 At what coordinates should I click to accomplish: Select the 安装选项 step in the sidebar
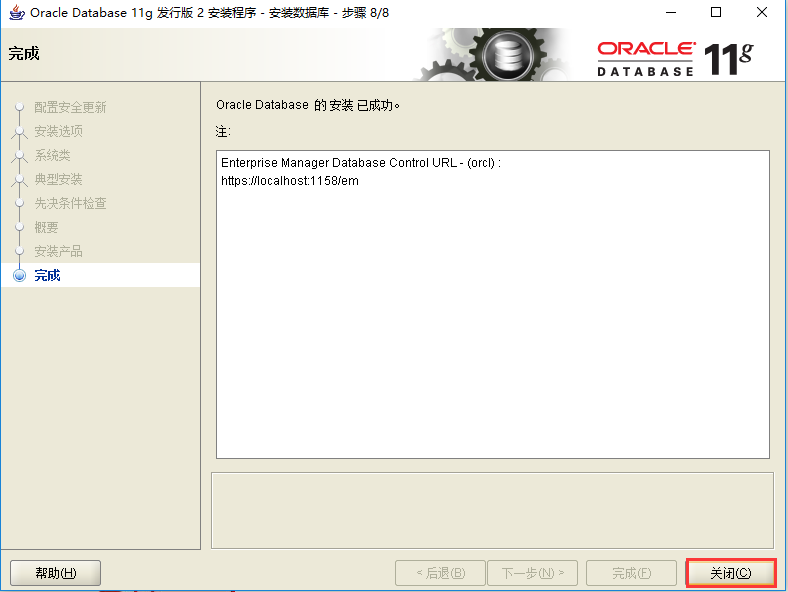pos(58,131)
